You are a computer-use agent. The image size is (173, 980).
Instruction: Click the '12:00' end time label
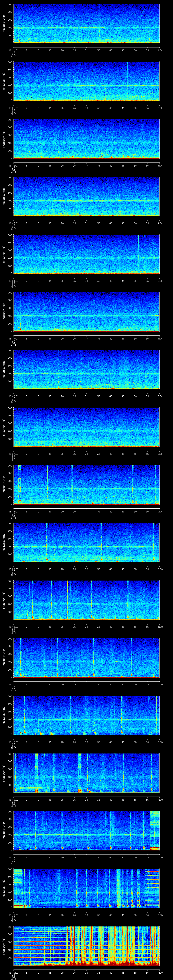[159, 684]
